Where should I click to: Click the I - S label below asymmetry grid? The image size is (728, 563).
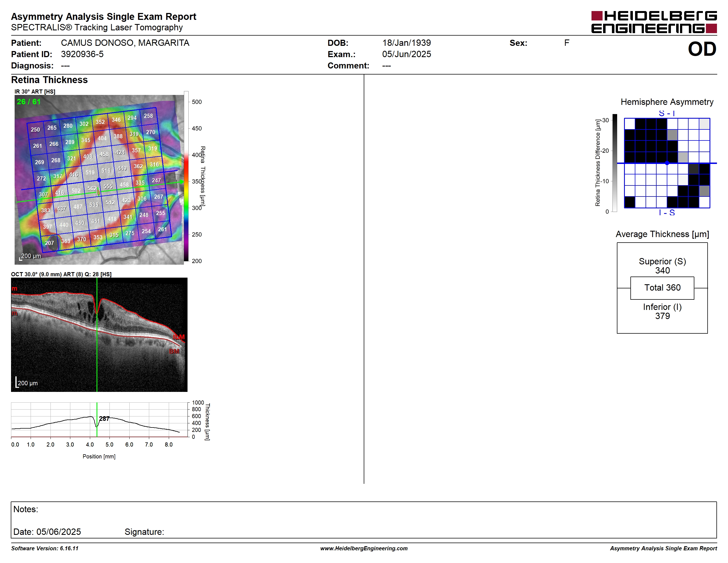click(x=667, y=213)
